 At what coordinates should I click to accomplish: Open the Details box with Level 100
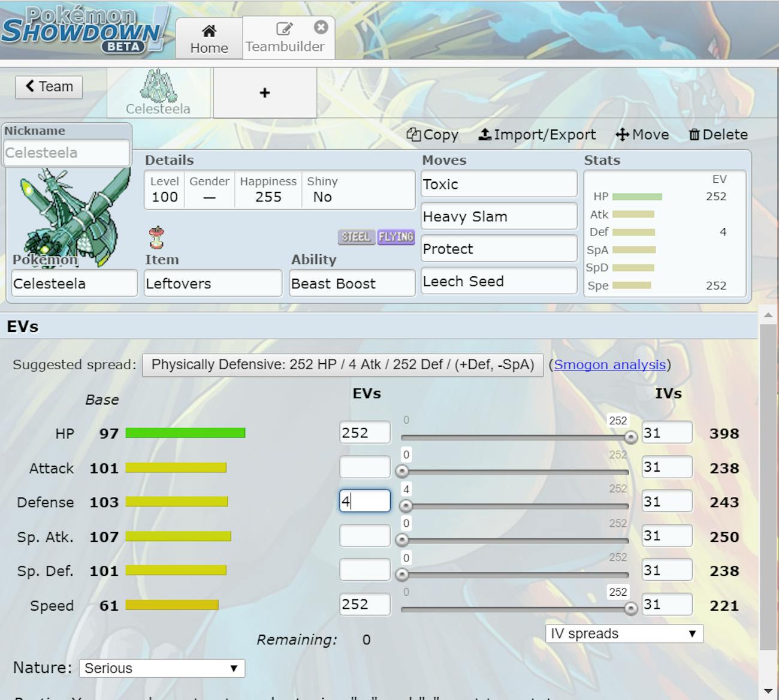[x=279, y=190]
